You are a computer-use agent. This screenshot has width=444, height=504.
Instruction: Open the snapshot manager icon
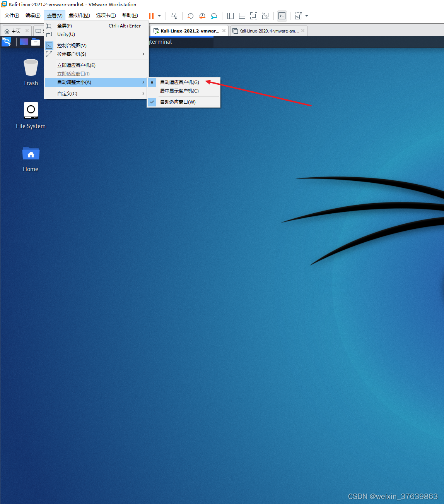213,16
